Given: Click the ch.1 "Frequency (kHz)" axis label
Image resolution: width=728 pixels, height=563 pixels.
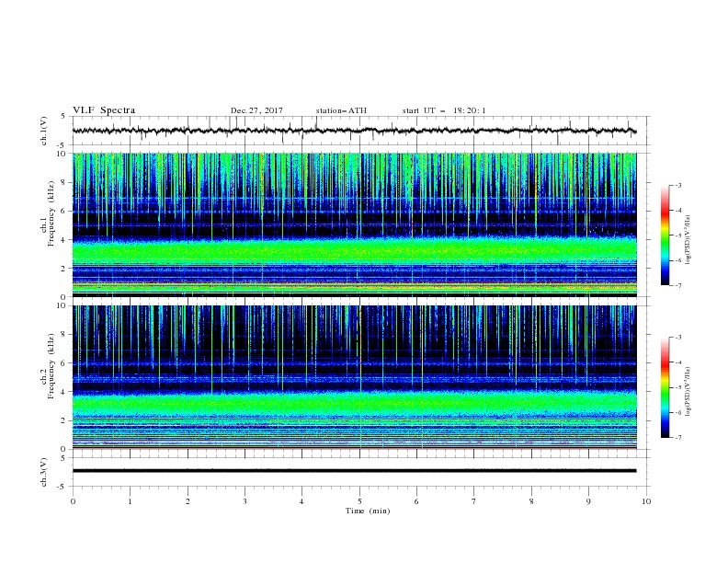Looking at the screenshot, I should point(51,214).
